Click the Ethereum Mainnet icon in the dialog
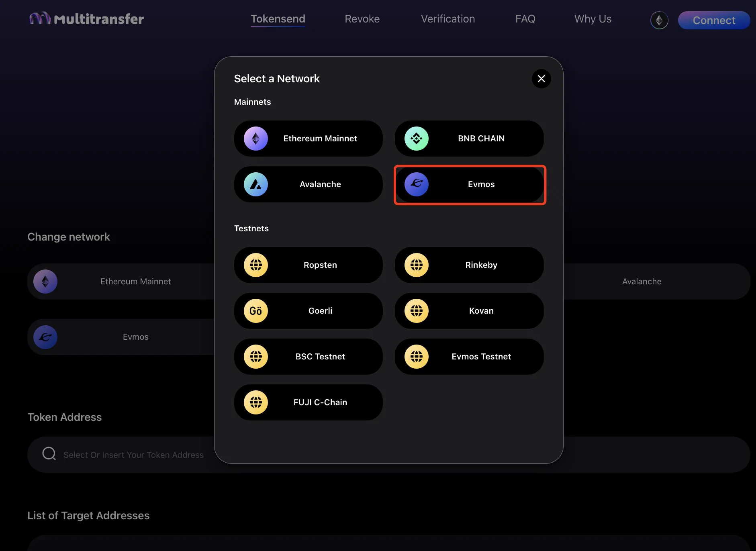756x551 pixels. [256, 139]
